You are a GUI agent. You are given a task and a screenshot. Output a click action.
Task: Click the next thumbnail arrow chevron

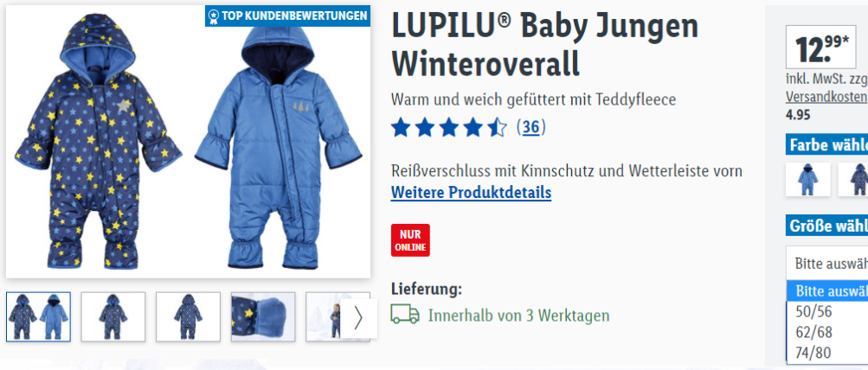tap(359, 318)
